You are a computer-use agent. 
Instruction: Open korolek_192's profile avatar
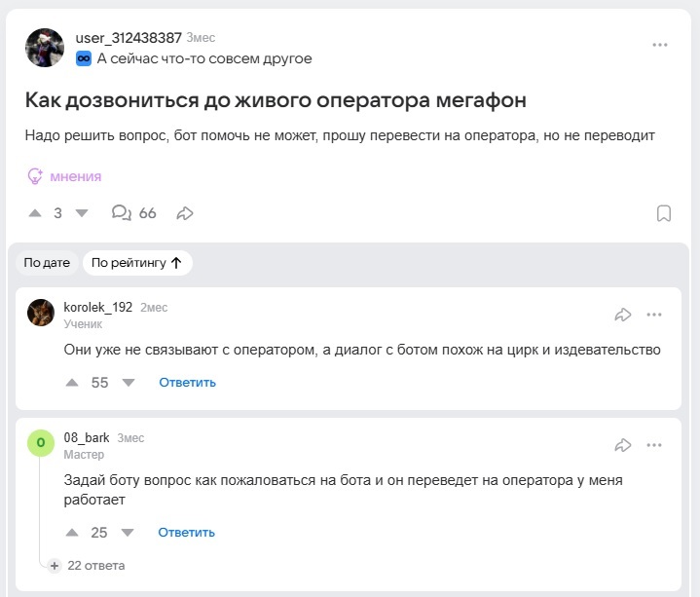pos(41,313)
